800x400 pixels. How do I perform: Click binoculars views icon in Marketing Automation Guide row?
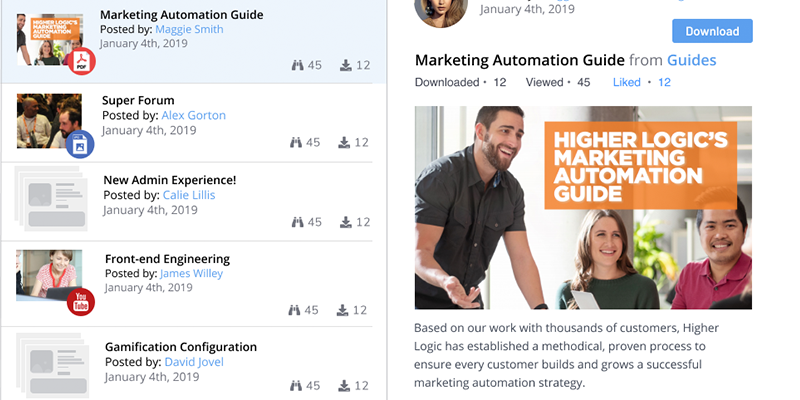(x=298, y=65)
